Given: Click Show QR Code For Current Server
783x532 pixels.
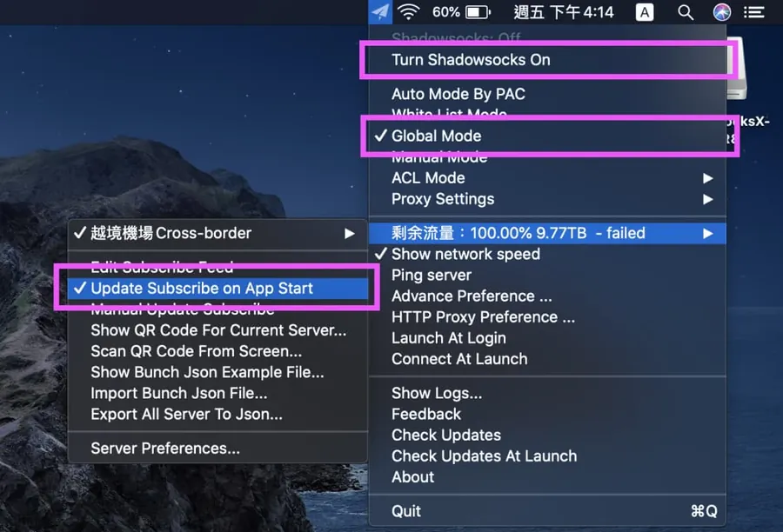Looking at the screenshot, I should pyautogui.click(x=217, y=330).
